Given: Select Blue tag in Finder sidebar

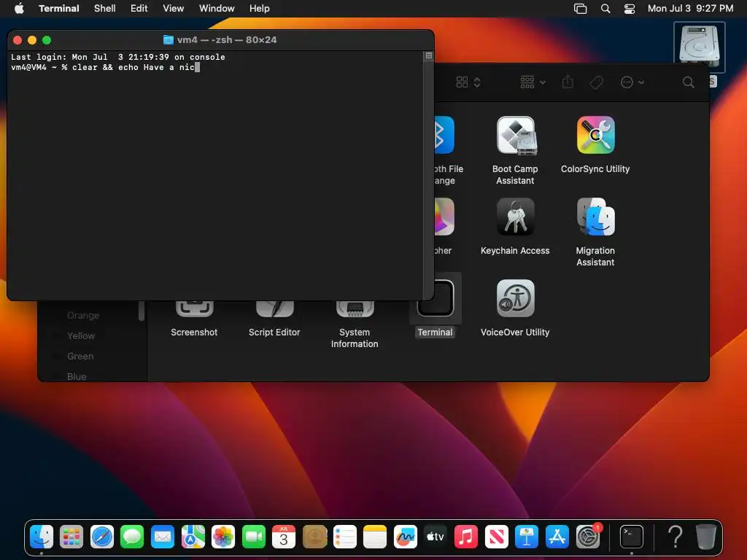Looking at the screenshot, I should click(x=76, y=376).
